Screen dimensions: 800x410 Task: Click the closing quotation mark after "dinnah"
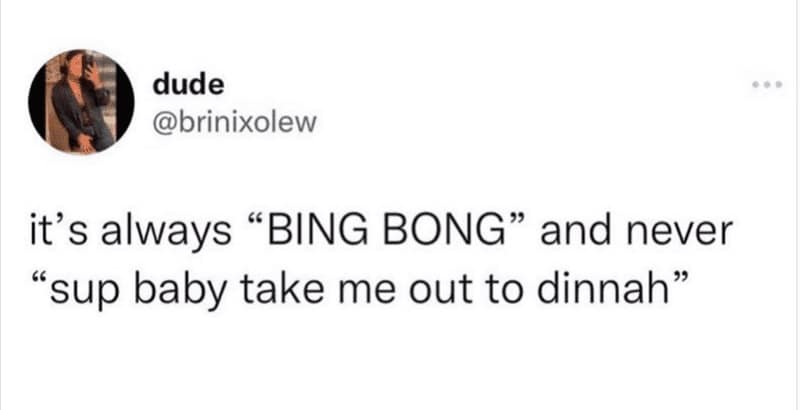click(x=682, y=282)
